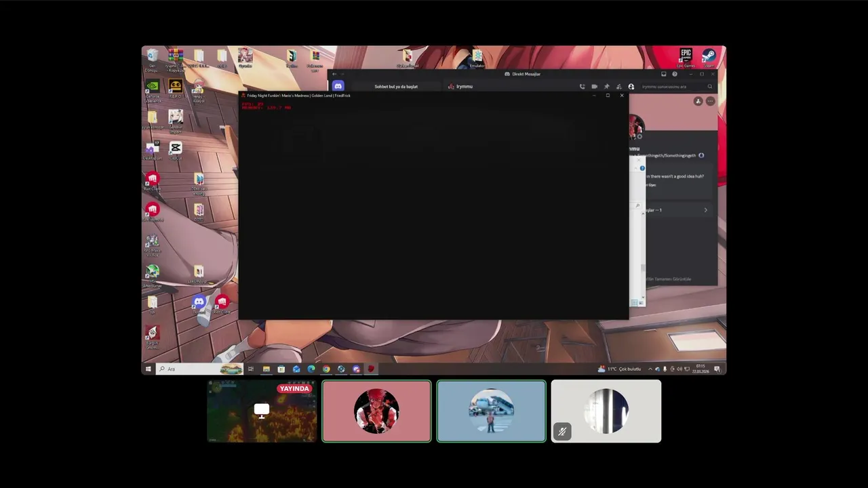Start a video call in Discord
This screenshot has height=488, width=868.
[594, 87]
